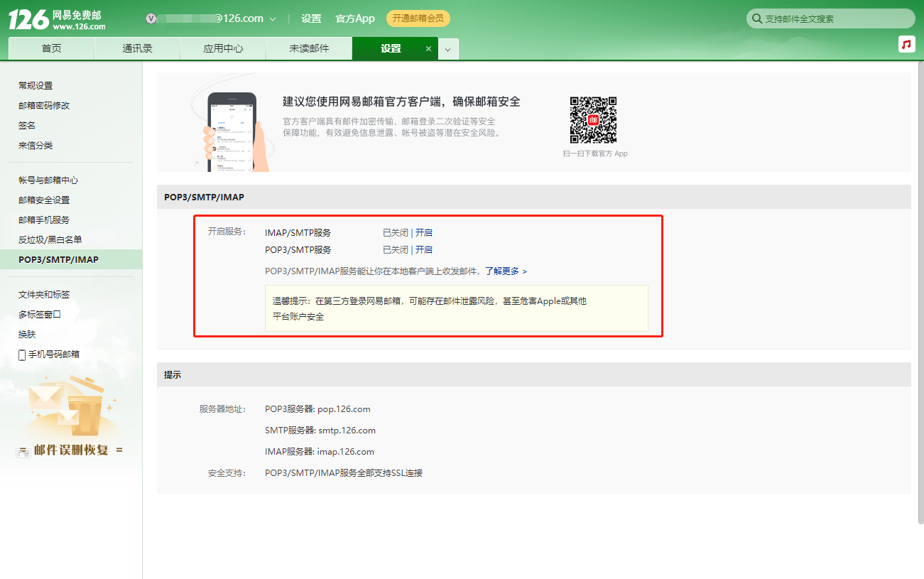
Task: Open the 应用中心 tab
Action: pyautogui.click(x=223, y=48)
